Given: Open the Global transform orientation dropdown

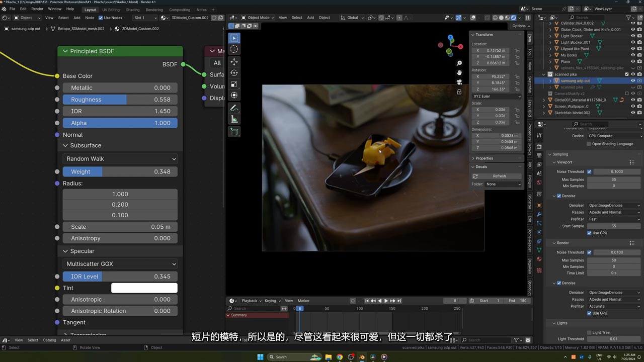Looking at the screenshot, I should (x=353, y=18).
